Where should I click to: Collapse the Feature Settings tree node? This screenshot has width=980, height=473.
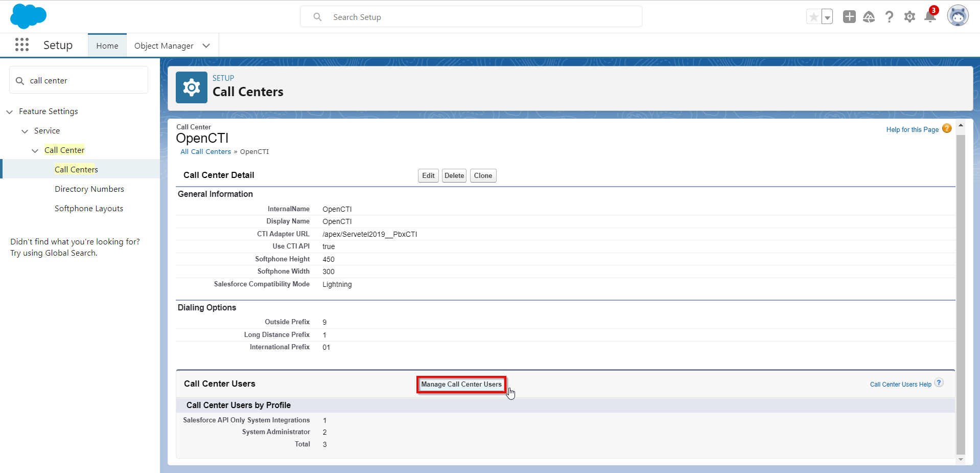pyautogui.click(x=9, y=111)
